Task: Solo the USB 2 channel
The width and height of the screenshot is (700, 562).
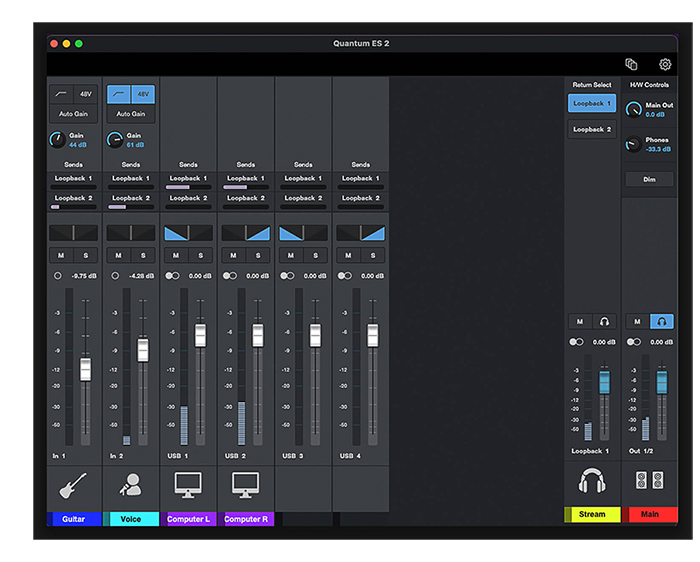Action: click(x=258, y=255)
